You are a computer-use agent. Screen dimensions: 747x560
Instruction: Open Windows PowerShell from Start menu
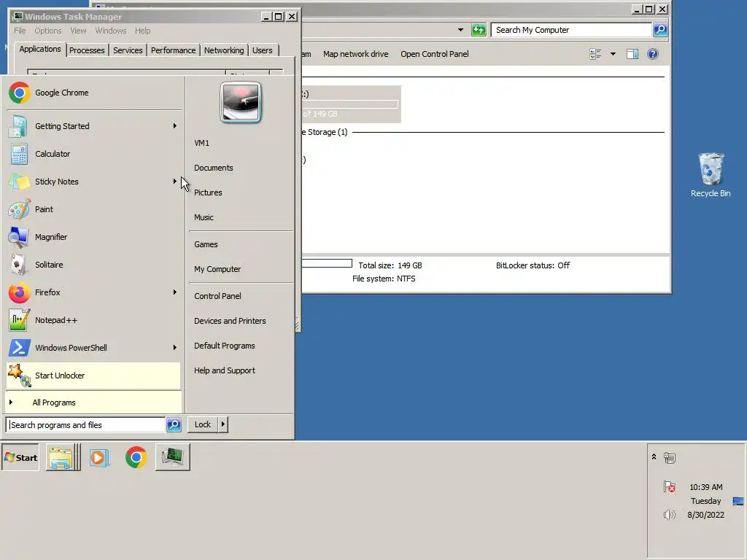94,348
